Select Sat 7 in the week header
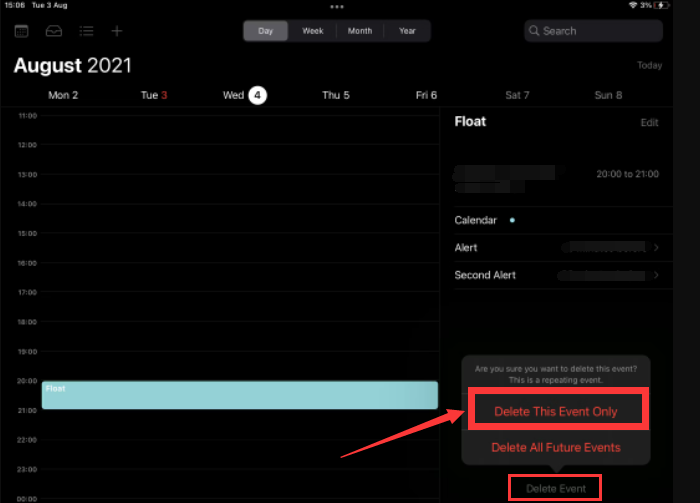This screenshot has width=700, height=503. (517, 95)
